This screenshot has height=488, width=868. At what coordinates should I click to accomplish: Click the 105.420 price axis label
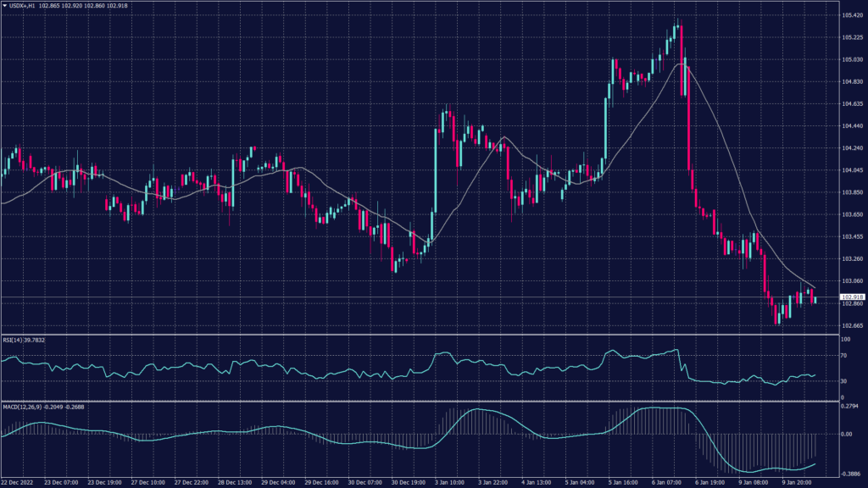pos(851,15)
